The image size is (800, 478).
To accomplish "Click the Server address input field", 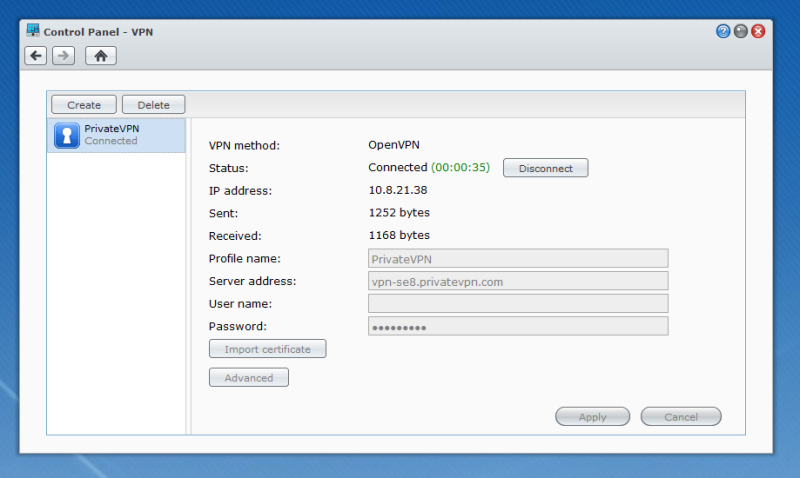I will click(518, 281).
